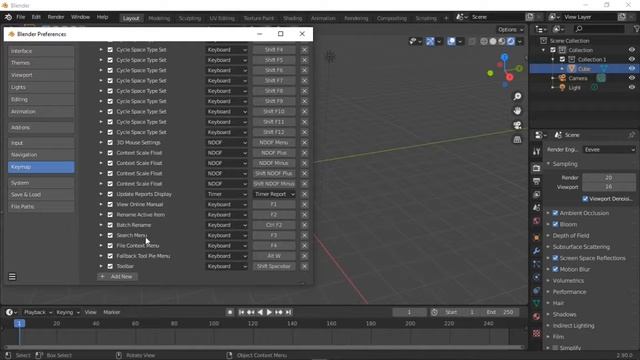Select wireframe viewport shading icon
640x360 pixels.
[484, 41]
